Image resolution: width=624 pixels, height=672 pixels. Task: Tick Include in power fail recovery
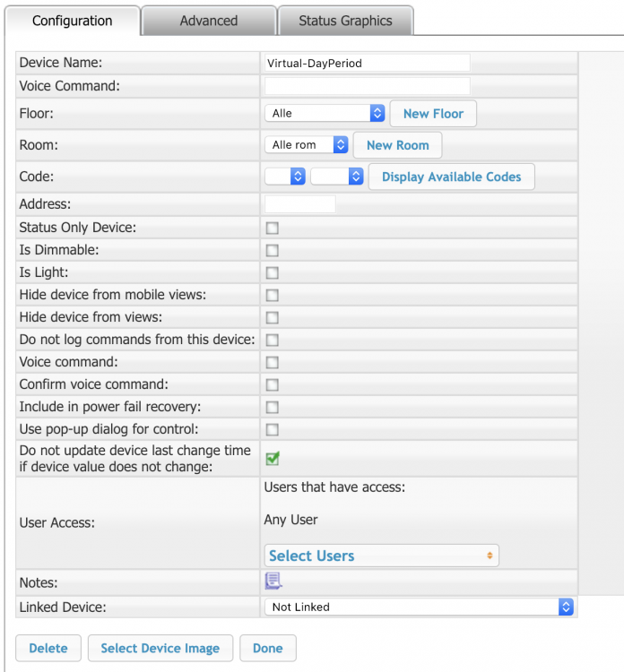coord(273,408)
